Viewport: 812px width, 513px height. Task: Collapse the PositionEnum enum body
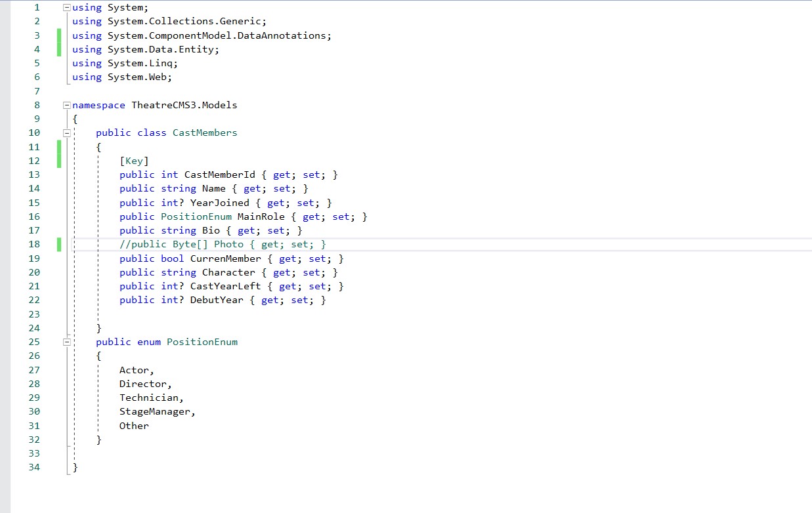point(66,342)
